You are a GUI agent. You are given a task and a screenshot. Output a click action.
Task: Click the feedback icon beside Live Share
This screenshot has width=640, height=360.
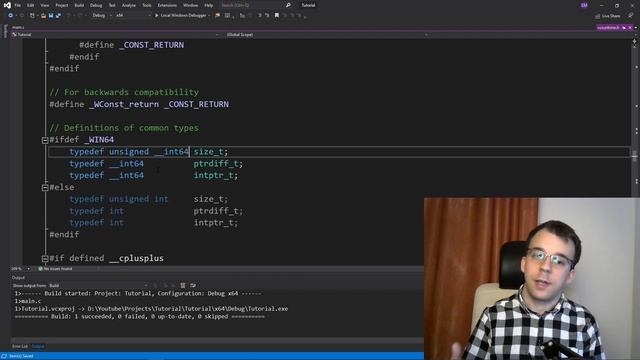click(630, 16)
